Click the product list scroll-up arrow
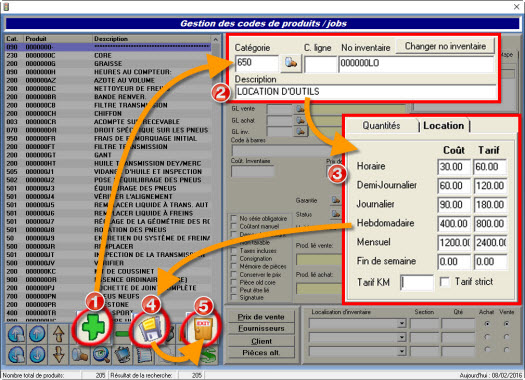Image resolution: width=525 pixels, height=380 pixels. pos(216,40)
